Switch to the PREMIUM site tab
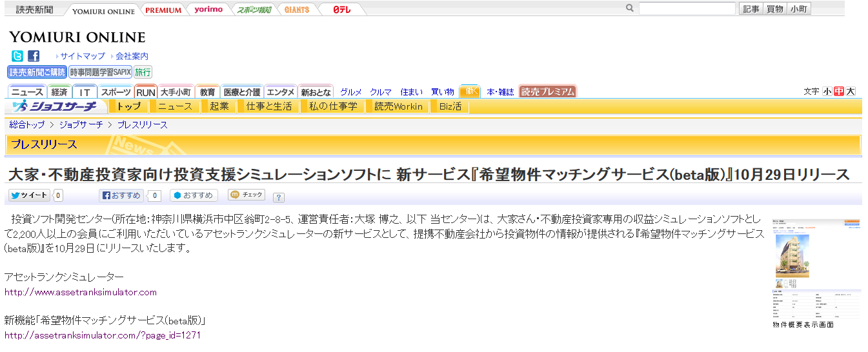Viewport: 868px width, 352px height. click(x=163, y=10)
